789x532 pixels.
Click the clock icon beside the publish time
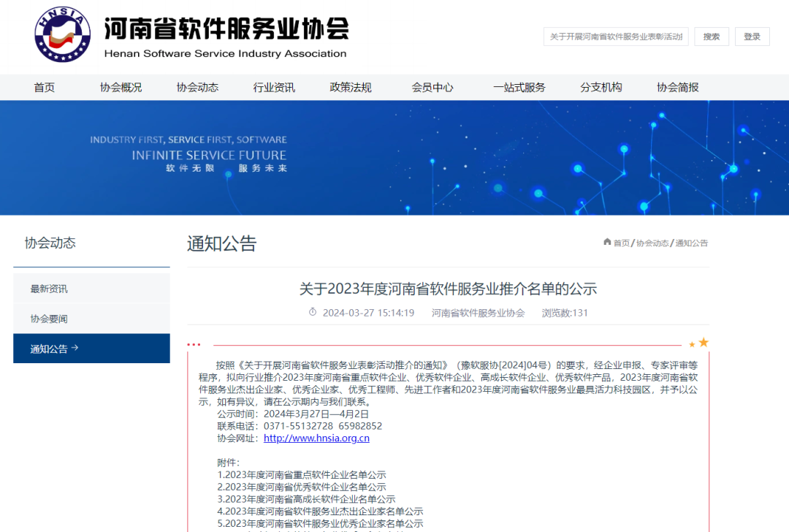coord(314,313)
